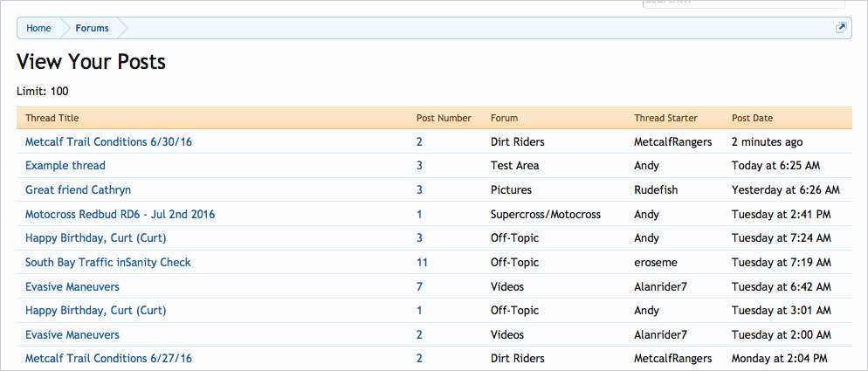The width and height of the screenshot is (868, 371).
Task: Click the open quick navigation icon
Action: (841, 28)
